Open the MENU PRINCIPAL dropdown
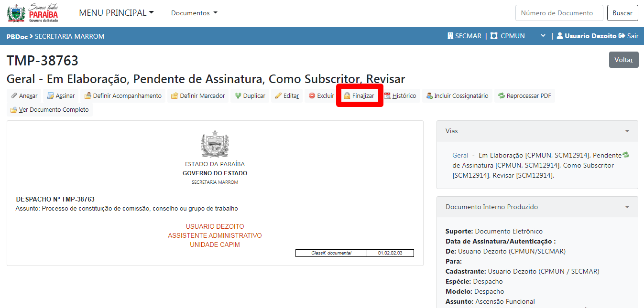The height and width of the screenshot is (308, 644). click(116, 13)
